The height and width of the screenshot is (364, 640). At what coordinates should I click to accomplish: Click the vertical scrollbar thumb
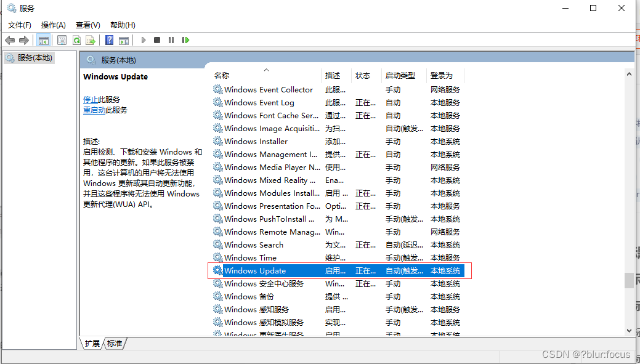[x=629, y=280]
